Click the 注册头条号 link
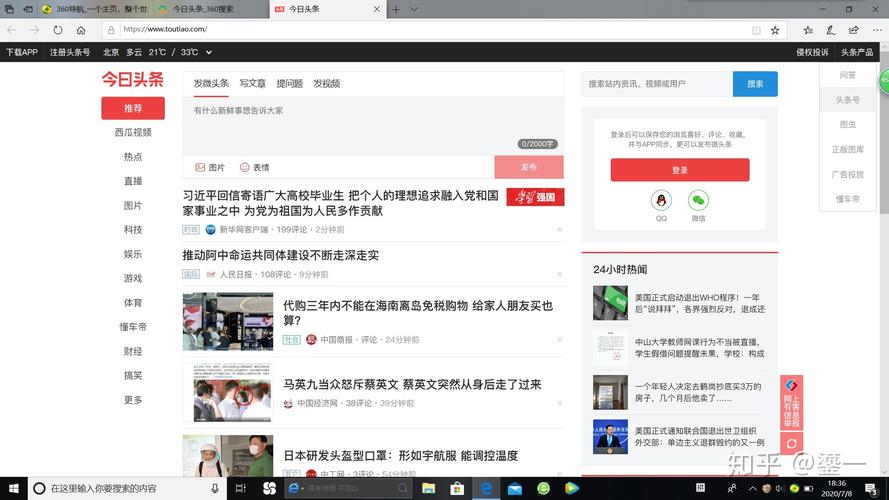Viewport: 889px width, 500px height. [70, 52]
